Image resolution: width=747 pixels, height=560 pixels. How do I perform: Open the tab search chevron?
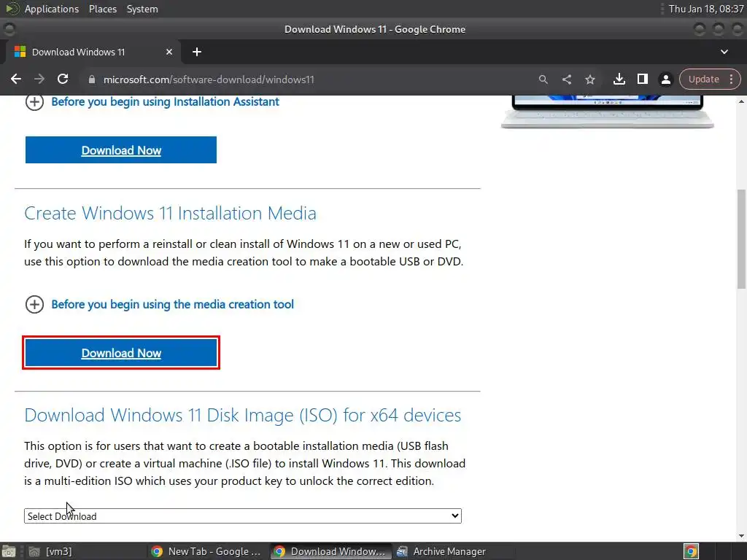[x=724, y=52]
